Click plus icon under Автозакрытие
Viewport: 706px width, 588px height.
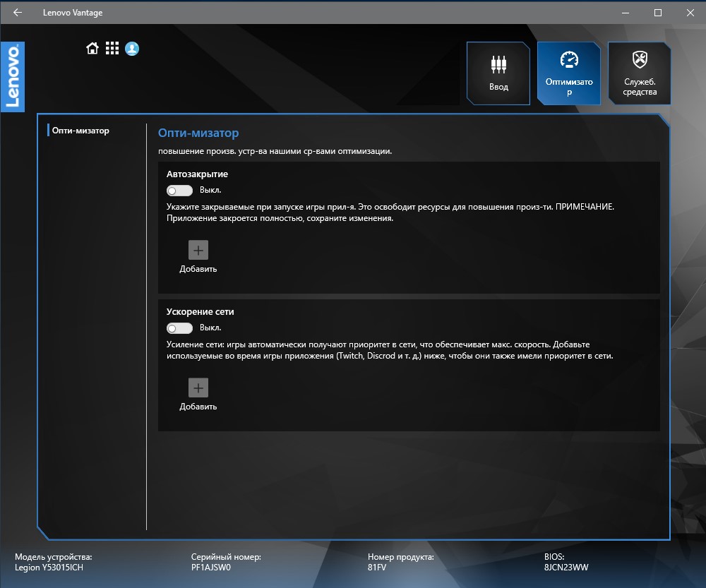(x=198, y=250)
